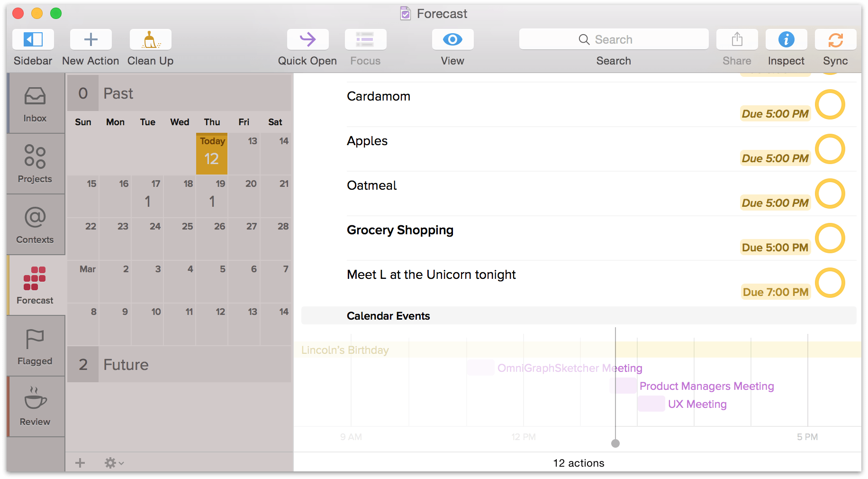Click Due 7:00 PM badge
This screenshot has width=868, height=479.
click(x=776, y=292)
